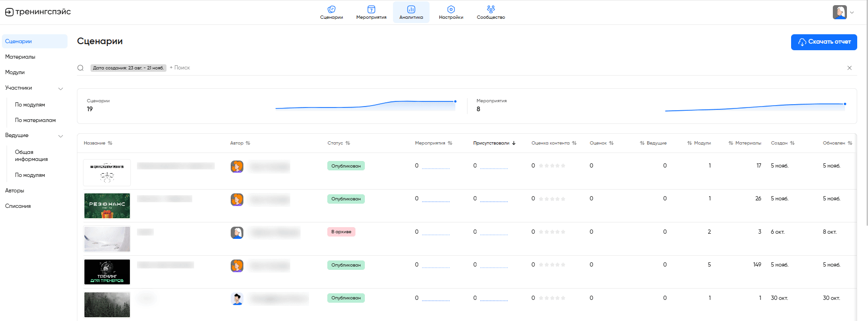This screenshot has width=868, height=321.
Task: Open the Мероприятия calendar icon
Action: tap(371, 9)
